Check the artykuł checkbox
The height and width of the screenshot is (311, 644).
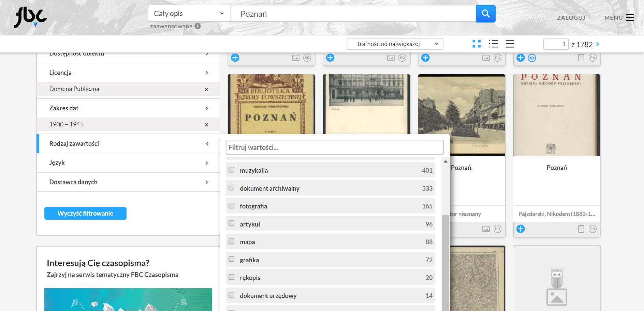pos(231,223)
